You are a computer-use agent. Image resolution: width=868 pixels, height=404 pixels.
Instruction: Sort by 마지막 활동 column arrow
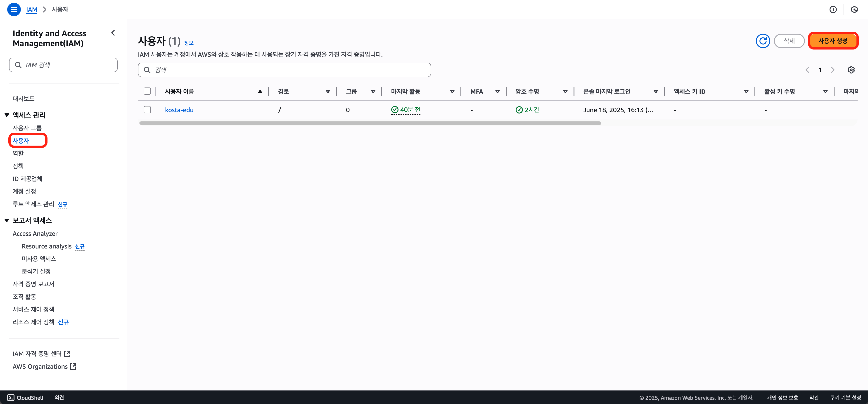(452, 92)
